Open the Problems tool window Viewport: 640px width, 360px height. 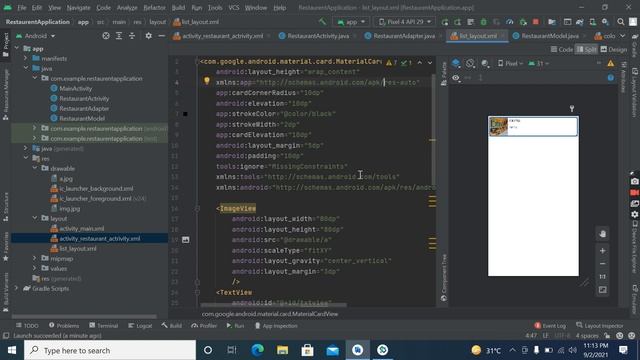click(64, 326)
